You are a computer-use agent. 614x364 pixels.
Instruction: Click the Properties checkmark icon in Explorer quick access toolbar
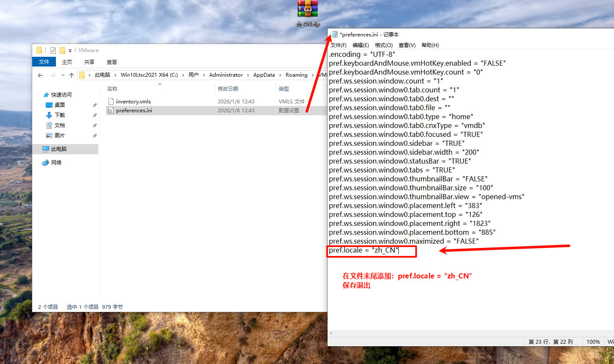pyautogui.click(x=53, y=50)
